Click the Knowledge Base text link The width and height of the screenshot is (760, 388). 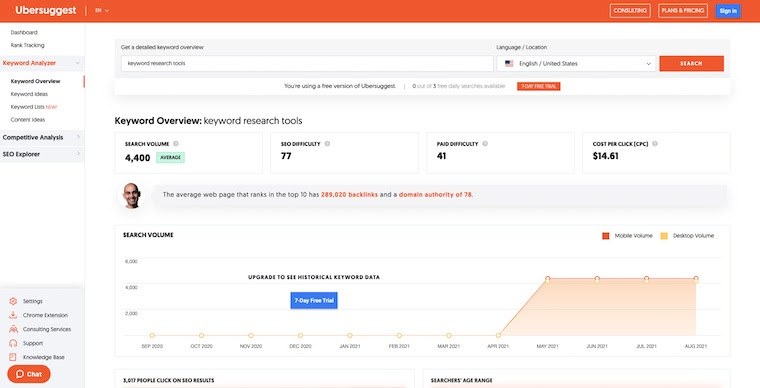[44, 357]
